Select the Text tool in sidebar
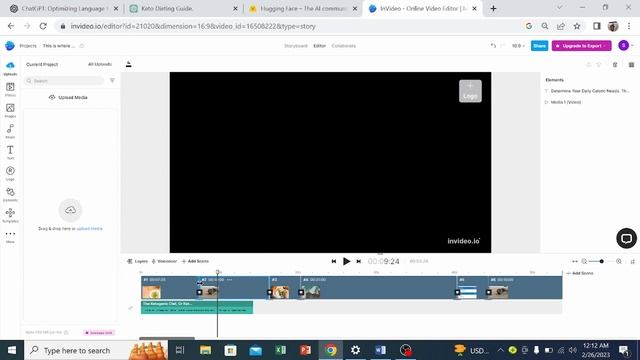This screenshot has width=640, height=360. tap(10, 152)
